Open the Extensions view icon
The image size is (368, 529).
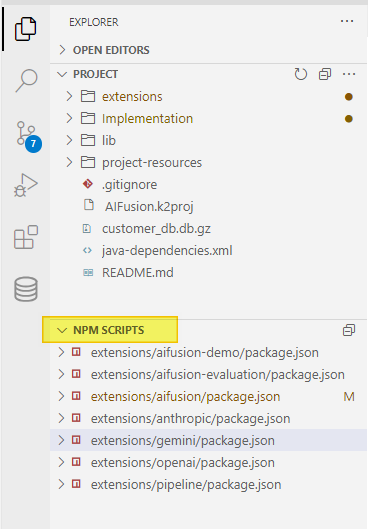26,237
